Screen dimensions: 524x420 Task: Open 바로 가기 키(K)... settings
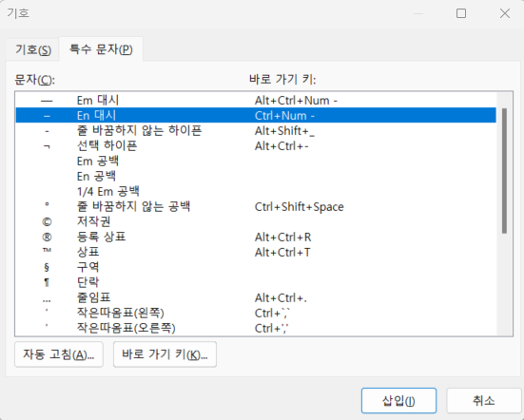click(165, 354)
